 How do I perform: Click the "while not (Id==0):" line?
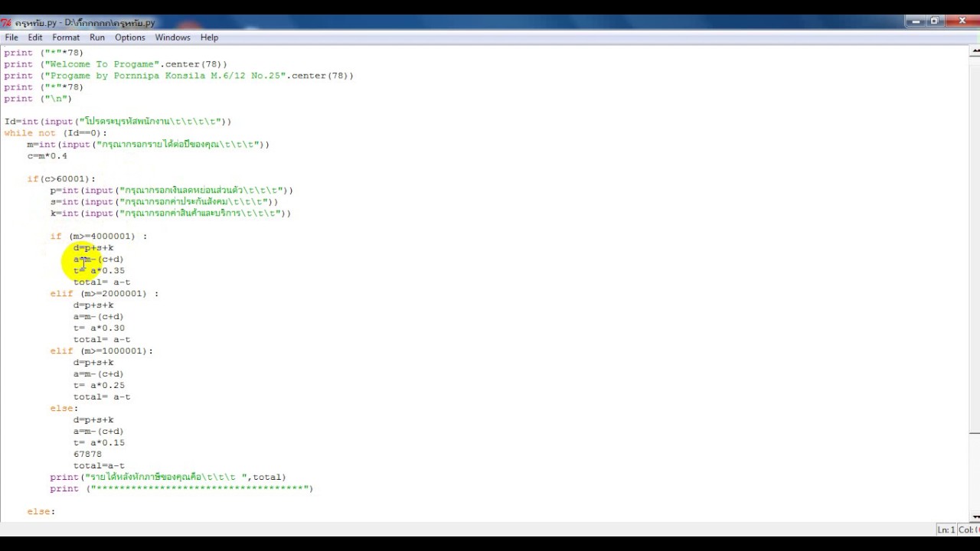click(x=55, y=133)
